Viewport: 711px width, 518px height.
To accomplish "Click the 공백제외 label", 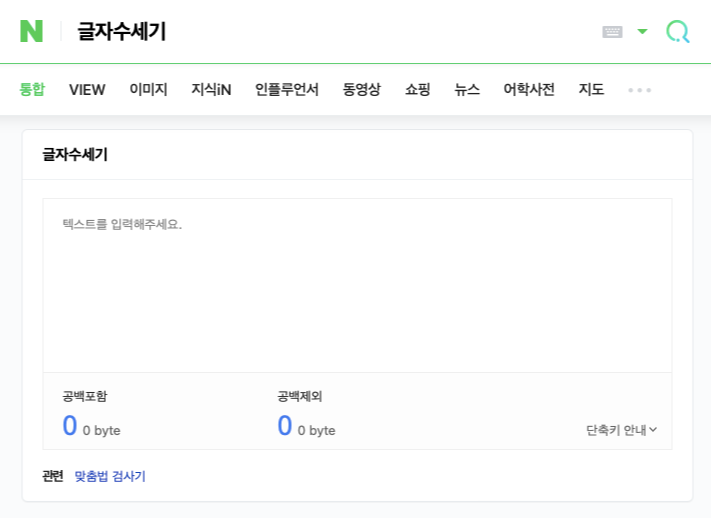I will click(x=300, y=396).
